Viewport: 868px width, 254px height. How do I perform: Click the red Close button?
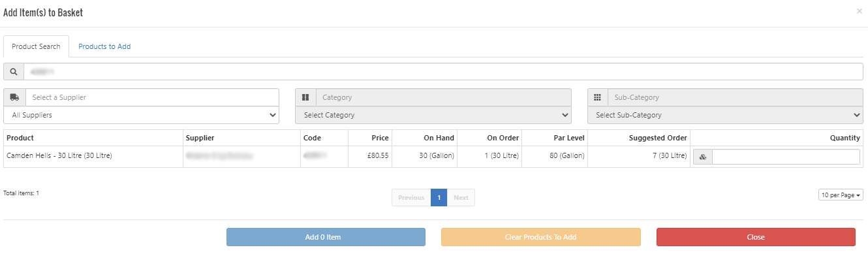point(756,237)
